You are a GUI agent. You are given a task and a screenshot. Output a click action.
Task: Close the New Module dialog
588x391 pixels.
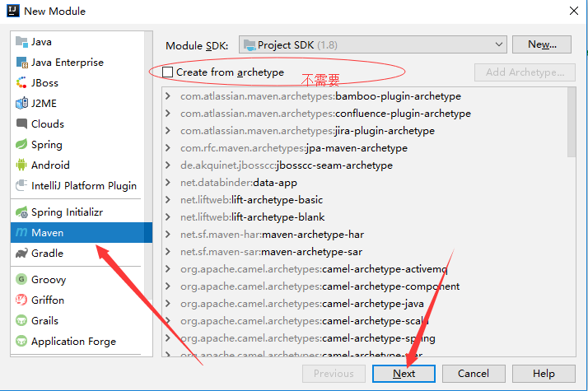[x=574, y=11]
